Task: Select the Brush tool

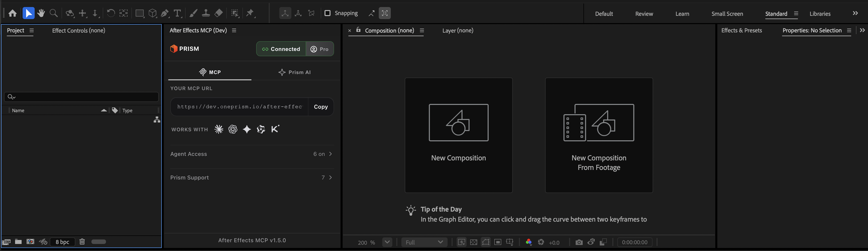Action: 193,14
